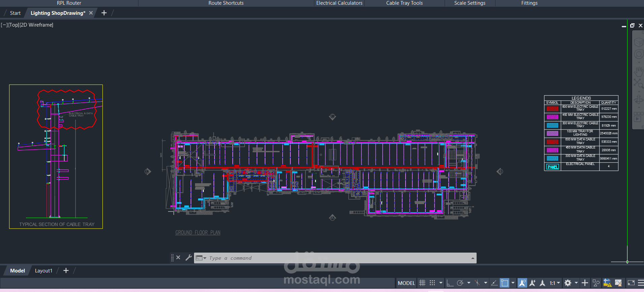Expand workspace switching dropdown arrow

[576, 283]
